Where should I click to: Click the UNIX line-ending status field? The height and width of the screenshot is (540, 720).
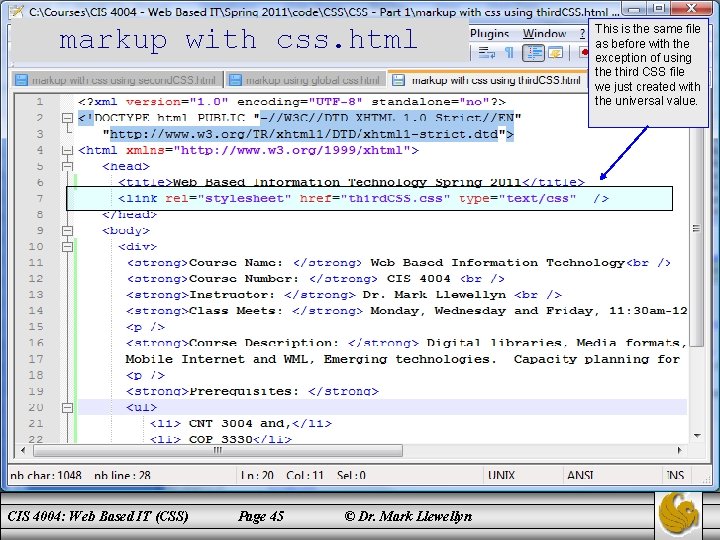click(501, 475)
